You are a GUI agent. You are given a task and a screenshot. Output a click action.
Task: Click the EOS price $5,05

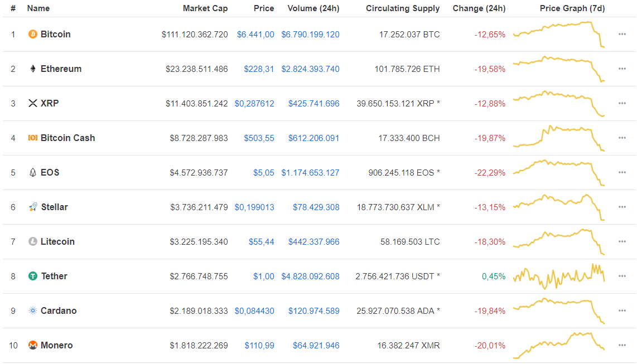(x=264, y=173)
